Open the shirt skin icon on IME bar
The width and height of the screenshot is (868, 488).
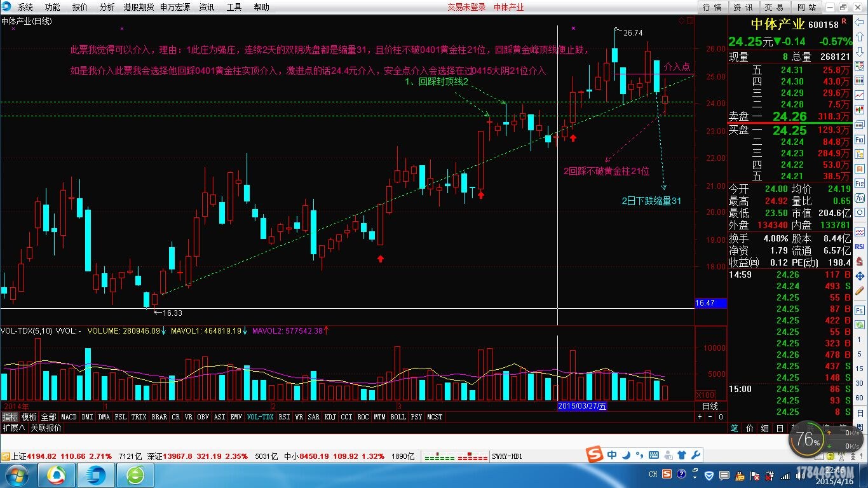click(682, 455)
